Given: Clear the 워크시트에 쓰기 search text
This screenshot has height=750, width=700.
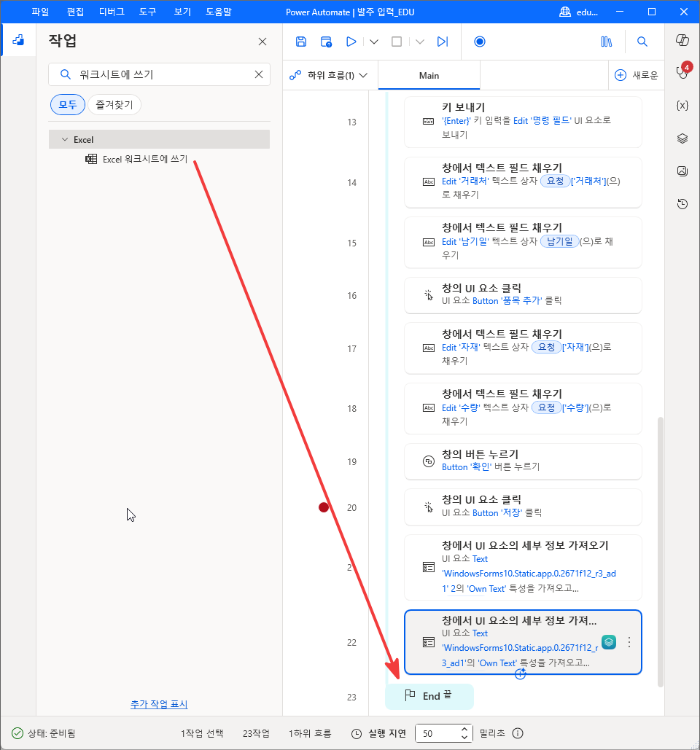Looking at the screenshot, I should pos(258,74).
